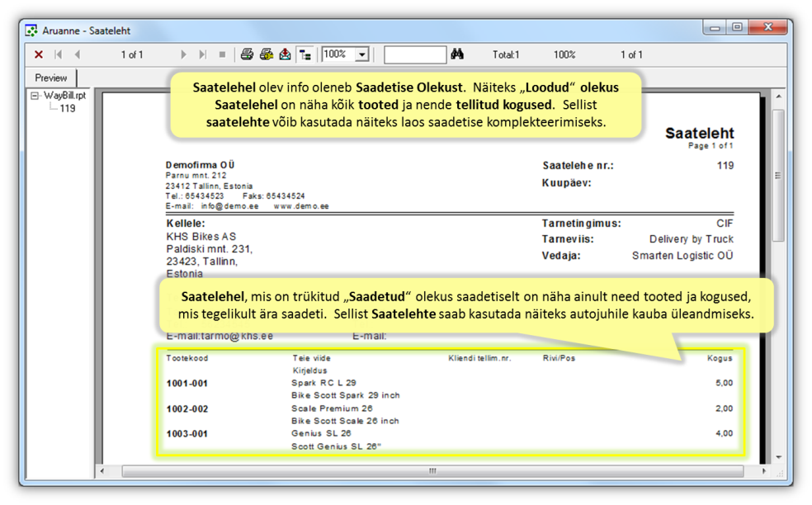
Task: Click the Saateleht report title
Action: 699,133
